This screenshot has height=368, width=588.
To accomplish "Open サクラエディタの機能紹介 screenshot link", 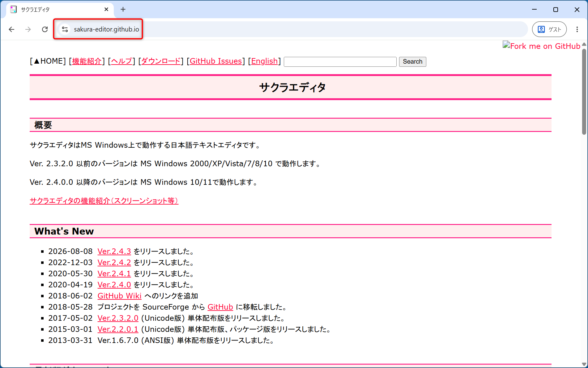I will coord(104,201).
